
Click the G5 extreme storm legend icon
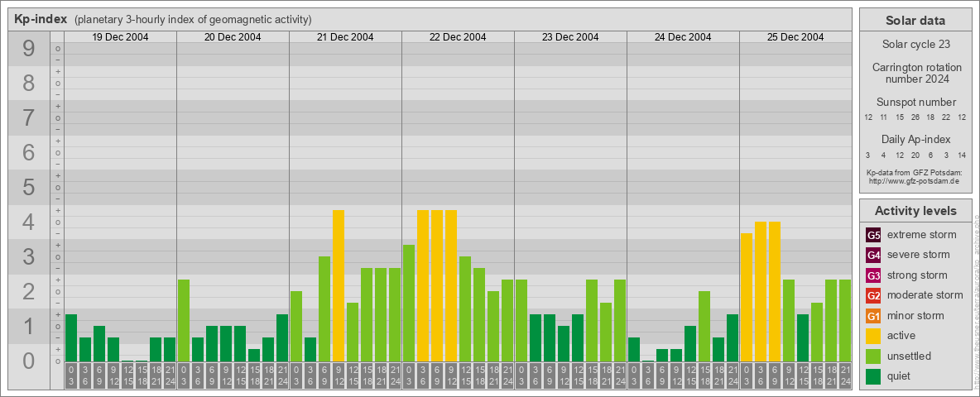pyautogui.click(x=873, y=236)
